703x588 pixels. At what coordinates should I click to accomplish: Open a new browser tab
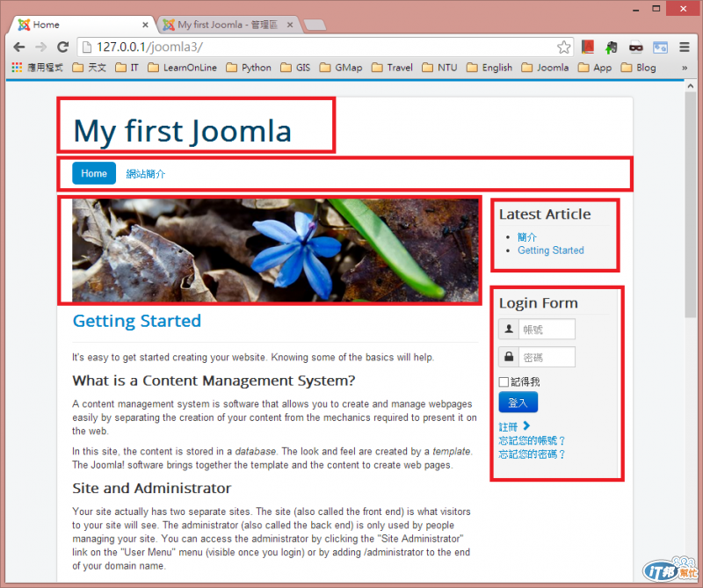pyautogui.click(x=315, y=25)
